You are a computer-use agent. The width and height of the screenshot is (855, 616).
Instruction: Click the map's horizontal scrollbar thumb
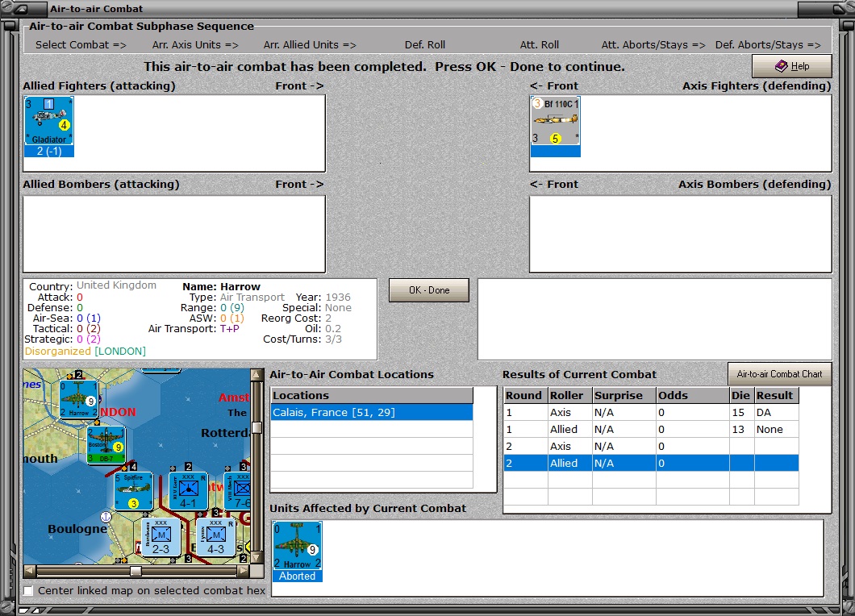(136, 572)
